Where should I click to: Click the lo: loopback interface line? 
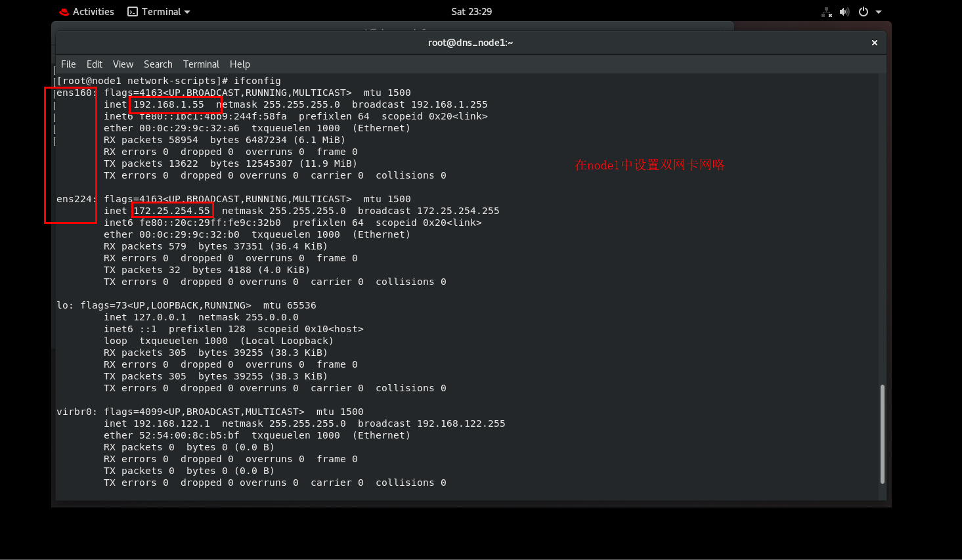click(186, 305)
